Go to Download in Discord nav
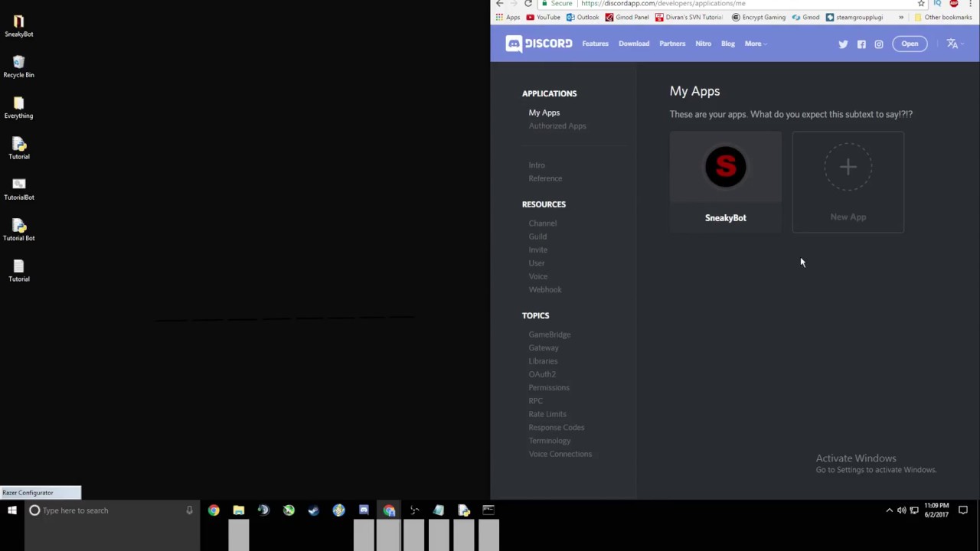Viewport: 980px width, 551px height. pyautogui.click(x=634, y=44)
